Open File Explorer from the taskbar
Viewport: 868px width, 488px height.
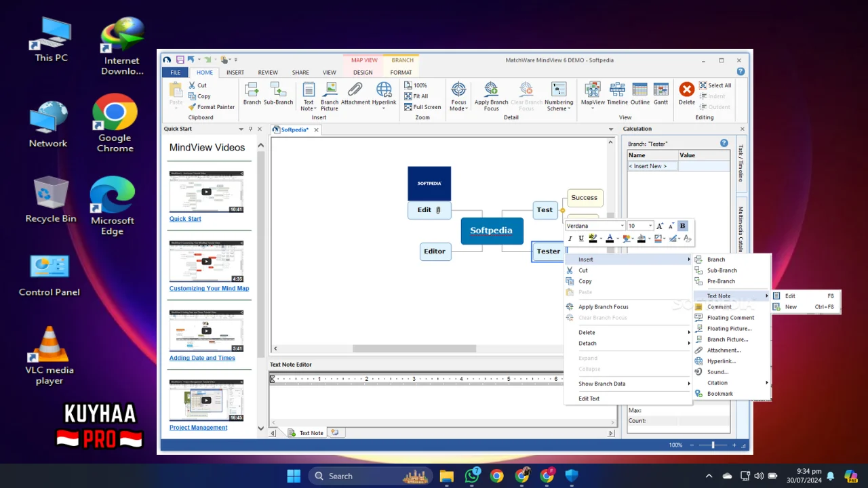(446, 476)
